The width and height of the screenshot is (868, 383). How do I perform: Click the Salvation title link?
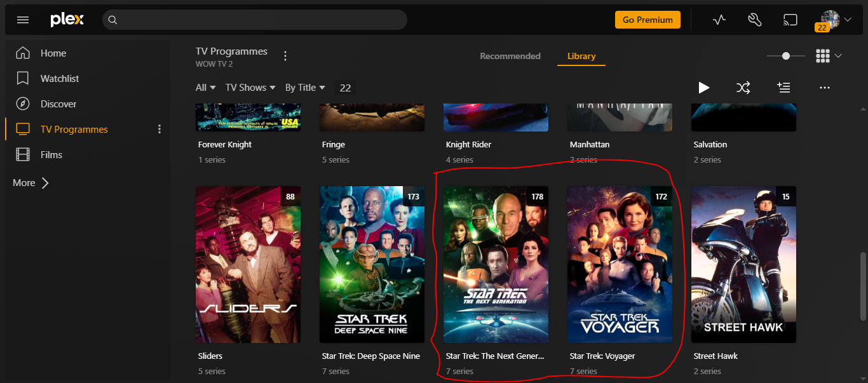click(710, 144)
